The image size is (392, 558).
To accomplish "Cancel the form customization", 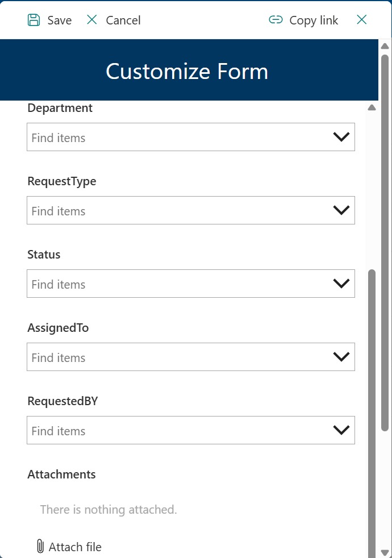I will tap(114, 19).
